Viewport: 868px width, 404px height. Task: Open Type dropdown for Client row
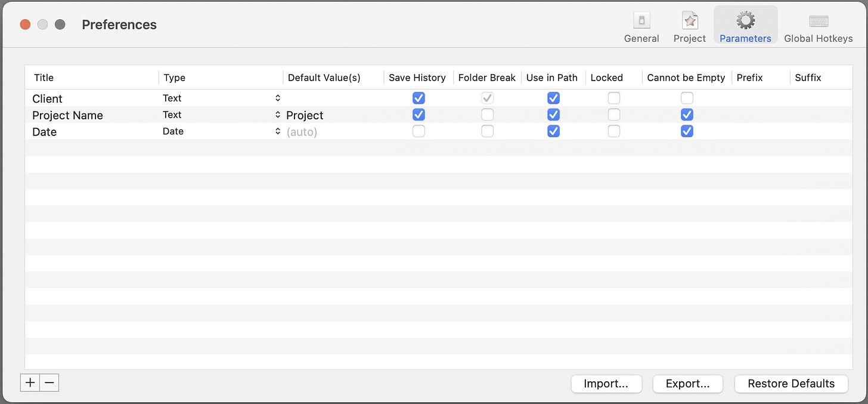pos(221,98)
